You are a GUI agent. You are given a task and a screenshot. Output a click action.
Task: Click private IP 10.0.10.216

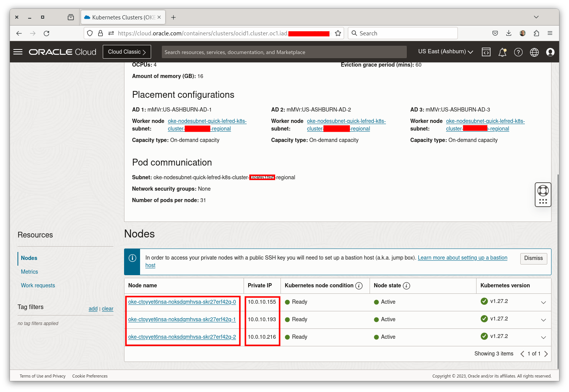262,337
